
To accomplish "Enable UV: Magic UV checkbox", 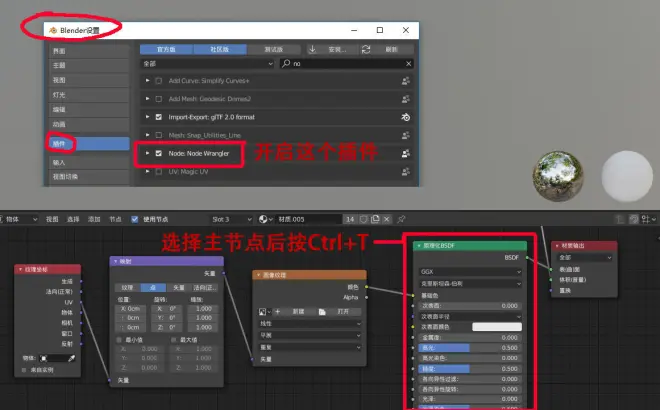I will pyautogui.click(x=159, y=172).
